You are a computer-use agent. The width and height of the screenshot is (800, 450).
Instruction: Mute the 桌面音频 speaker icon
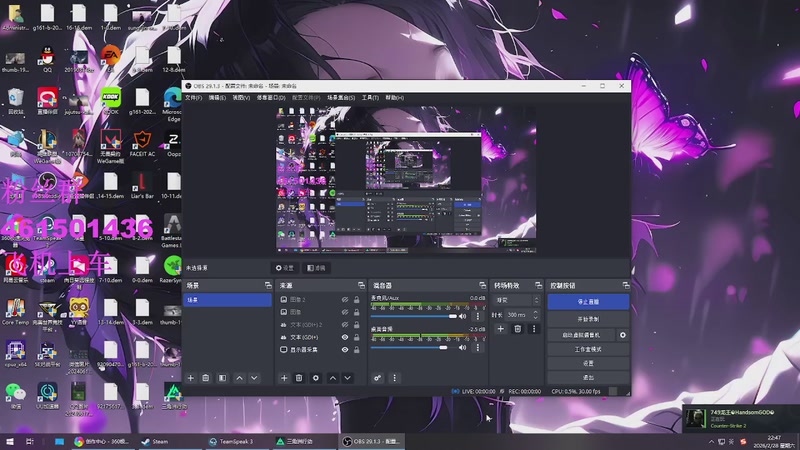tap(462, 347)
